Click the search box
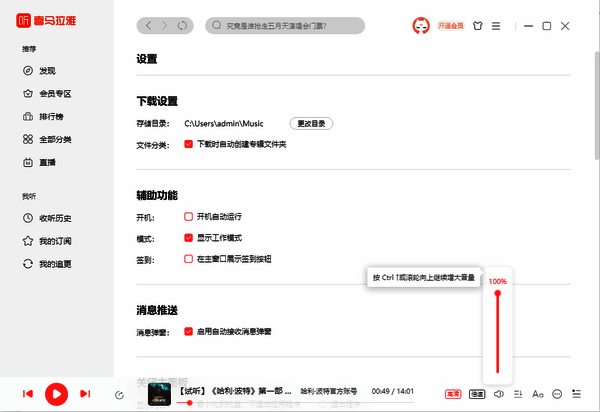 (x=285, y=26)
